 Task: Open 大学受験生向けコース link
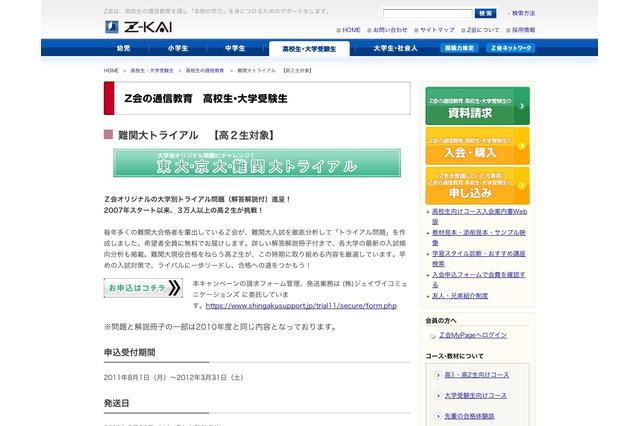tap(475, 395)
